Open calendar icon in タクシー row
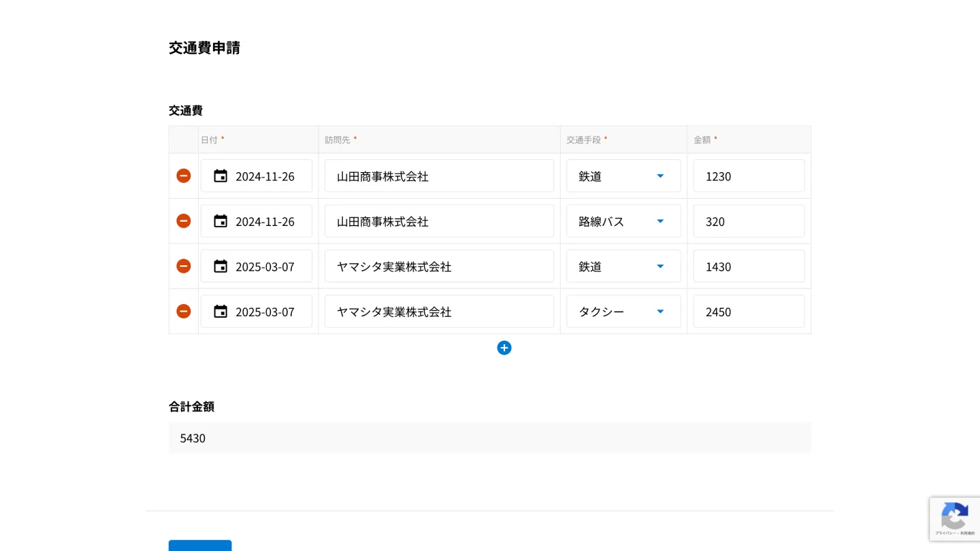This screenshot has width=980, height=551. 220,312
